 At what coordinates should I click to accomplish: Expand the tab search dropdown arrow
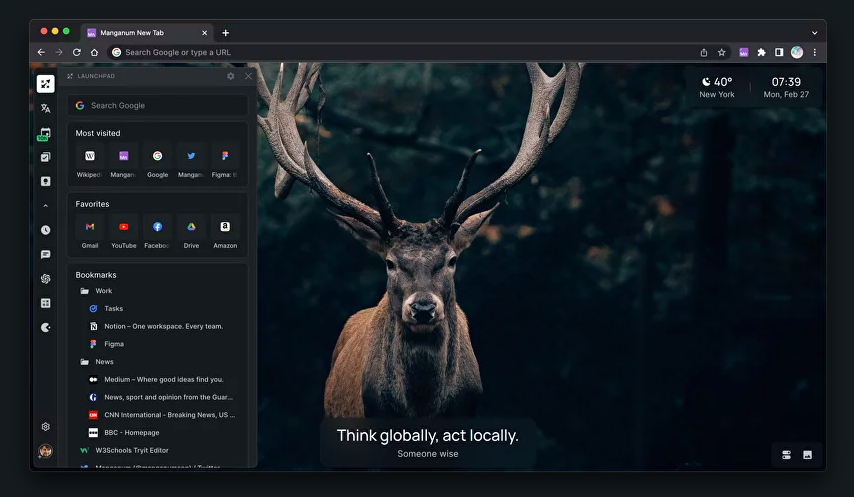pyautogui.click(x=814, y=33)
